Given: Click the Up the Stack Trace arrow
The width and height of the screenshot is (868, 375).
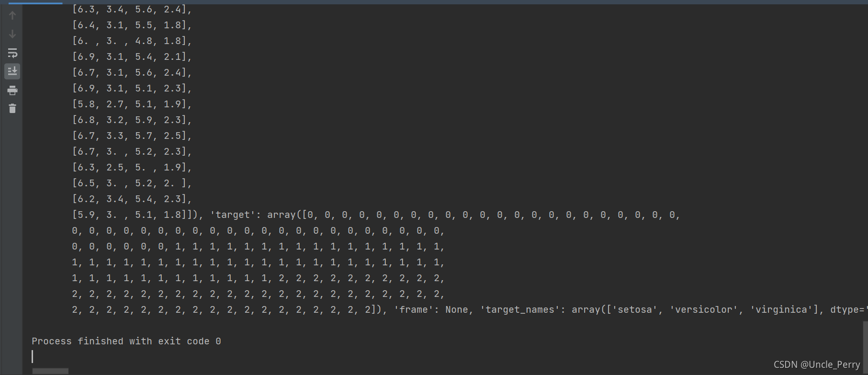Looking at the screenshot, I should pyautogui.click(x=12, y=15).
